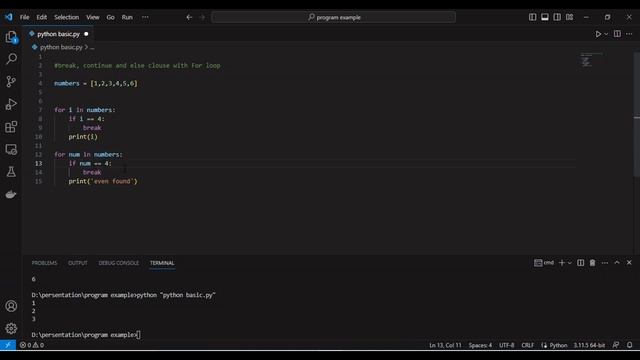The width and height of the screenshot is (640, 360).
Task: Click the feedback icon in status bar
Action: tap(616, 345)
